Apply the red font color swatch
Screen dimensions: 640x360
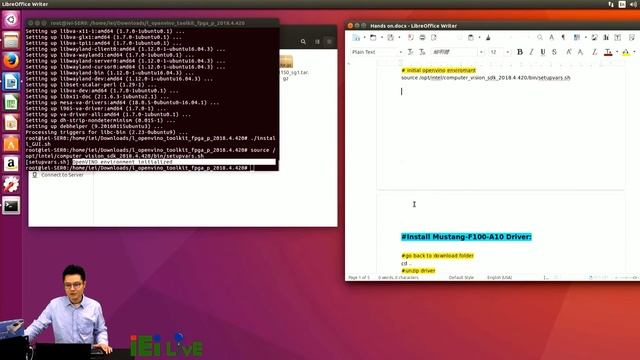[x=608, y=52]
